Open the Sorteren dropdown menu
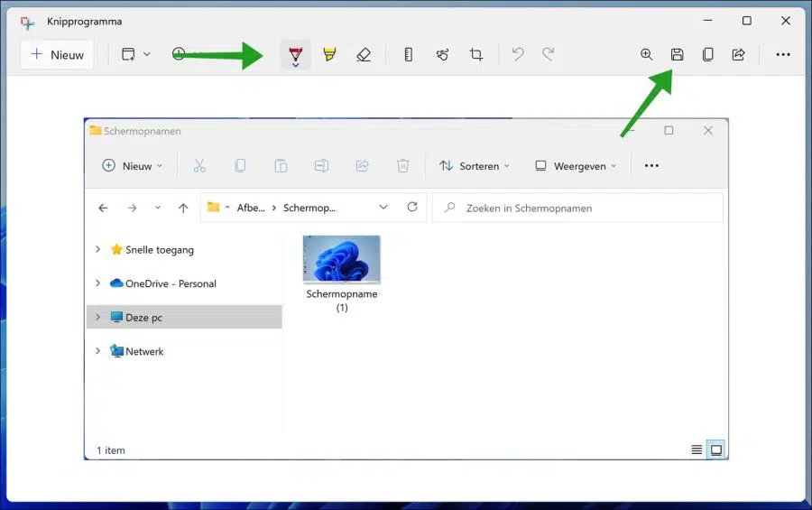This screenshot has width=812, height=510. [x=475, y=166]
